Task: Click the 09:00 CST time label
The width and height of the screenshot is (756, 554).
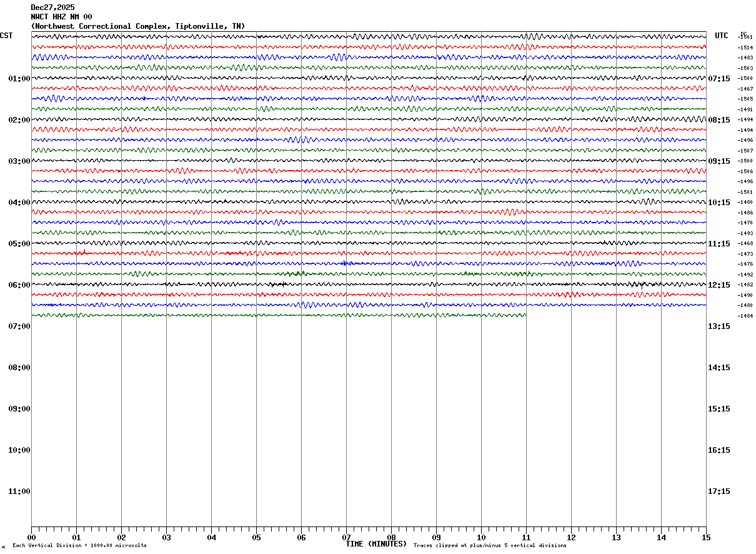Action: [x=19, y=409]
